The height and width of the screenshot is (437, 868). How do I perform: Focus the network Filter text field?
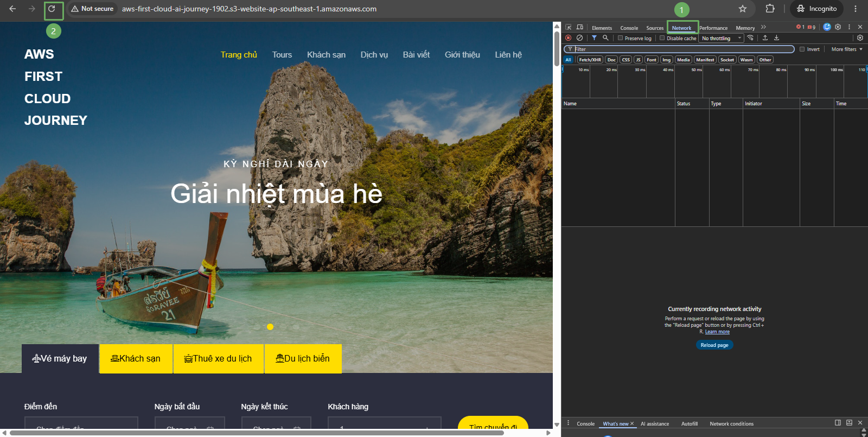click(x=679, y=49)
